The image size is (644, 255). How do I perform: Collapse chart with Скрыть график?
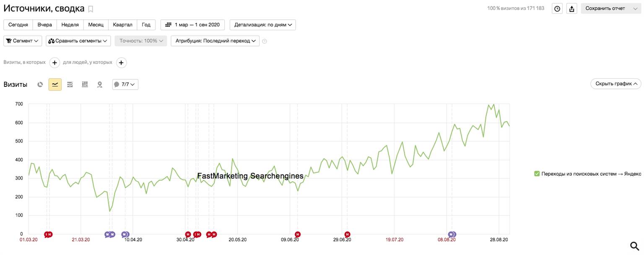click(615, 83)
